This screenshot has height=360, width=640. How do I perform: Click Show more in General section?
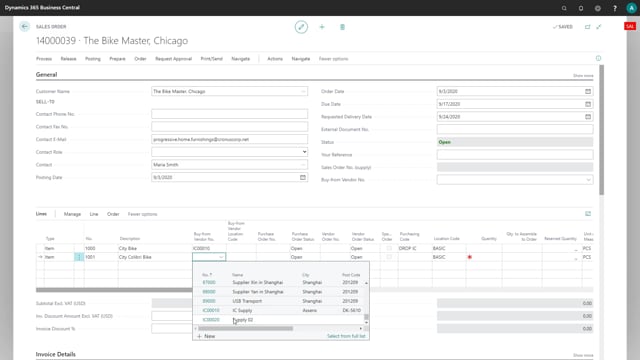(x=583, y=76)
